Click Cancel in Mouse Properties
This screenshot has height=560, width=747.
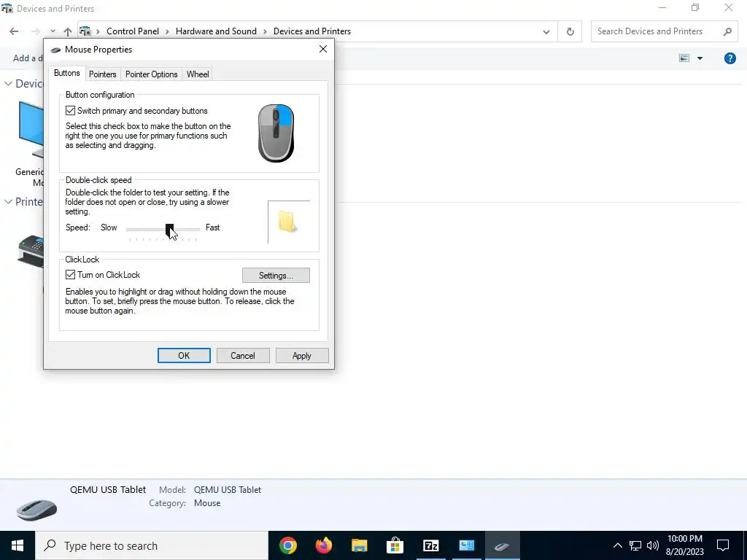pos(243,356)
